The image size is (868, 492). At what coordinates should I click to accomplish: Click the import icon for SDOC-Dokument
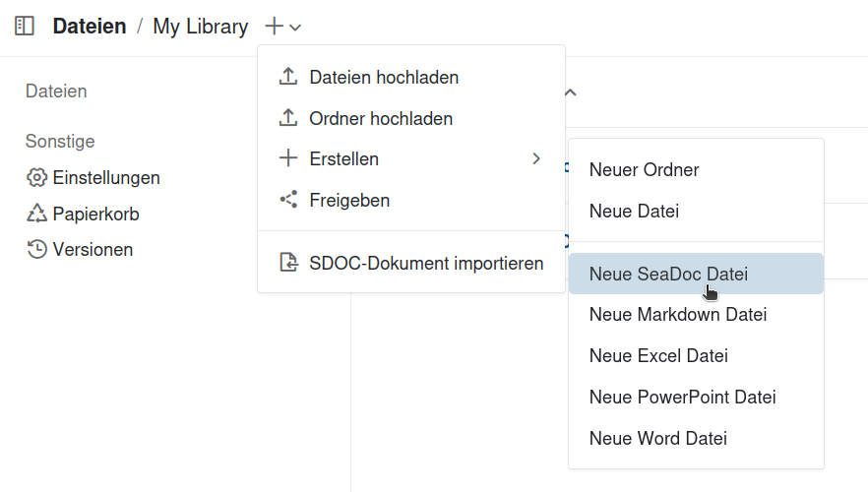click(288, 263)
